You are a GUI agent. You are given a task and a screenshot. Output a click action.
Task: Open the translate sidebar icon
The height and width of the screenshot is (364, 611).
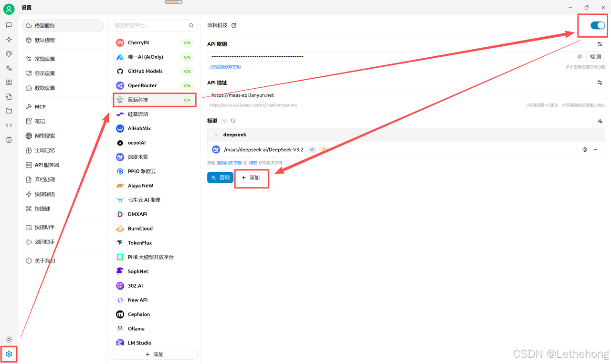(x=9, y=68)
